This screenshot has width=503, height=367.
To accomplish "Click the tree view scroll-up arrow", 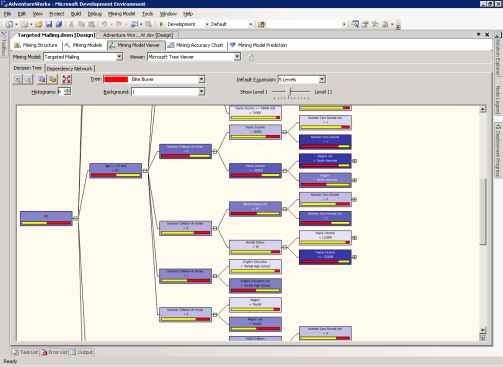I will (x=483, y=109).
